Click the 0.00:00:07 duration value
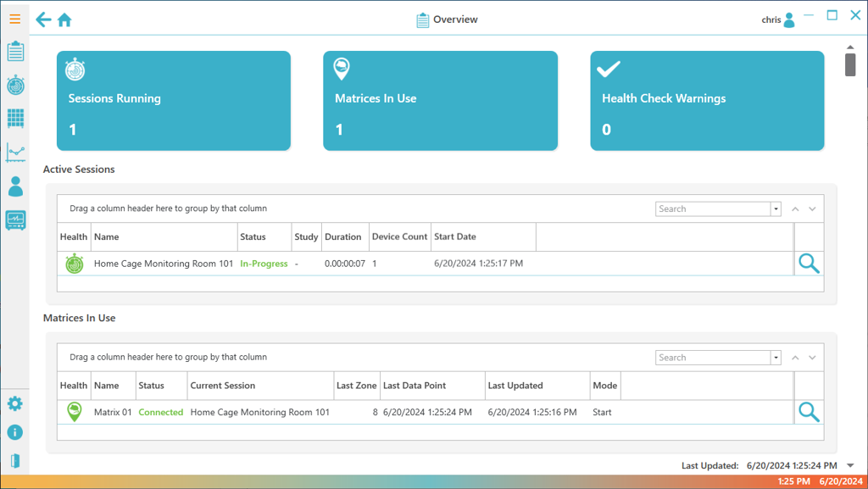Image resolution: width=868 pixels, height=489 pixels. [x=345, y=264]
